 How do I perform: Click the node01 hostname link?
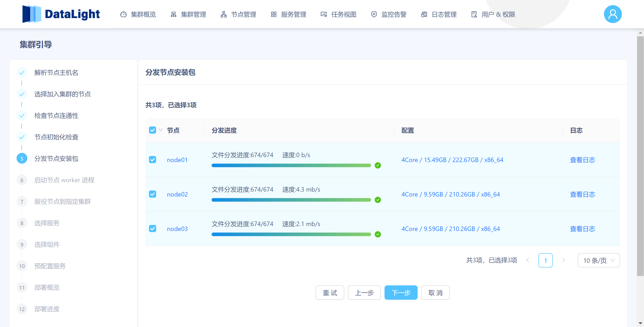click(x=177, y=160)
